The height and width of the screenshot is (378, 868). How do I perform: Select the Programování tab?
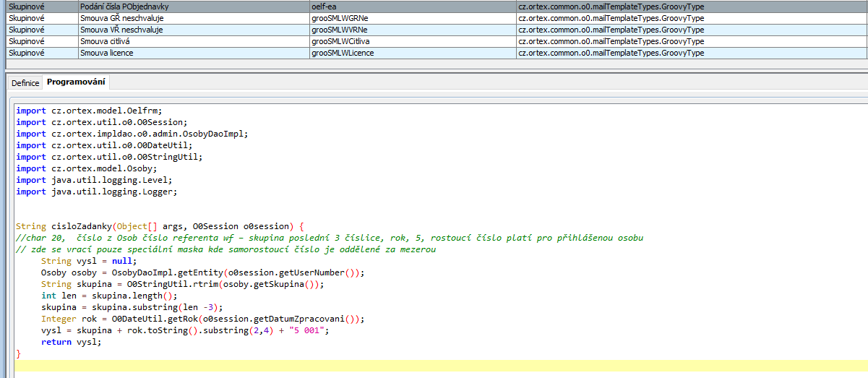[x=76, y=82]
